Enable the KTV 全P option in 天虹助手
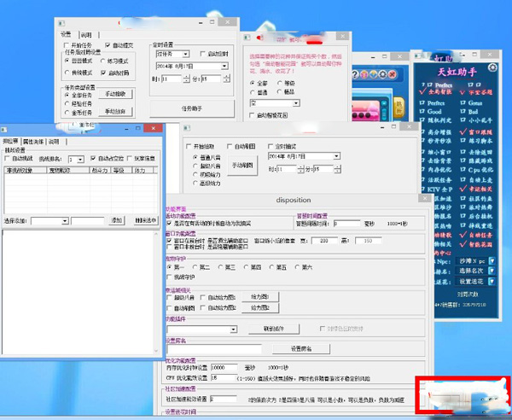Viewport: 512px width, 420px height. tap(422, 190)
